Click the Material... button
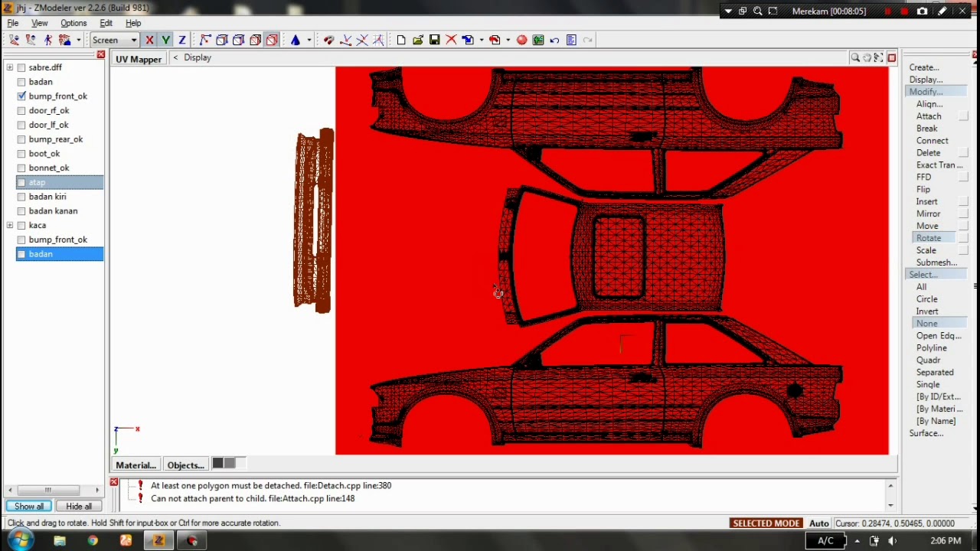Viewport: 980px width, 551px height. [136, 465]
